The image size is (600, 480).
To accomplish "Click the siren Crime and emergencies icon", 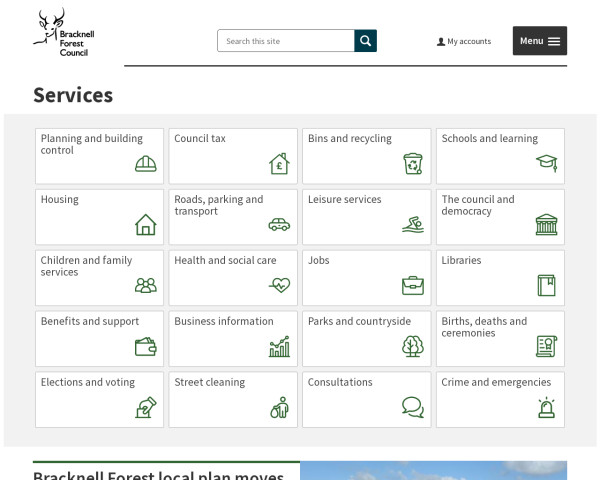I will click(x=546, y=407).
